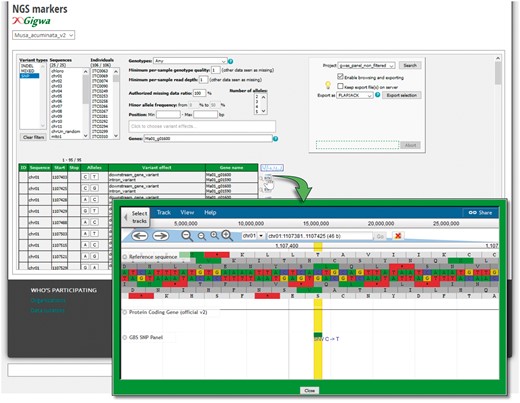Open the Musa_acuminata_v2 database dropdown
Image resolution: width=520 pixels, height=403 pixels.
click(44, 35)
